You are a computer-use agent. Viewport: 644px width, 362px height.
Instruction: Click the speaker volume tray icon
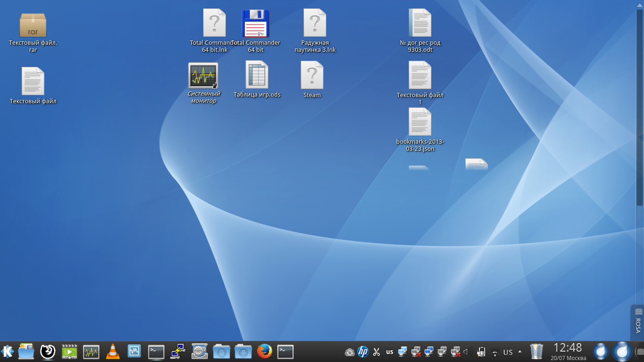tap(467, 352)
